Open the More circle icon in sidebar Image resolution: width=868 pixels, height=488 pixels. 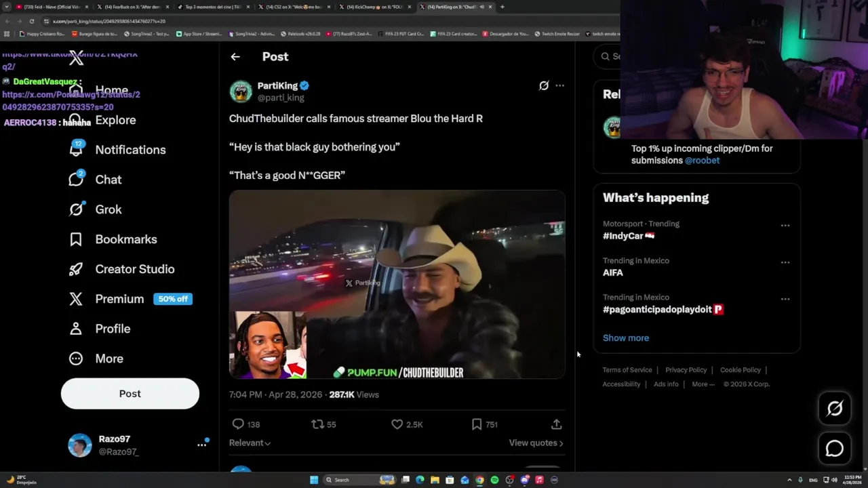pyautogui.click(x=76, y=359)
